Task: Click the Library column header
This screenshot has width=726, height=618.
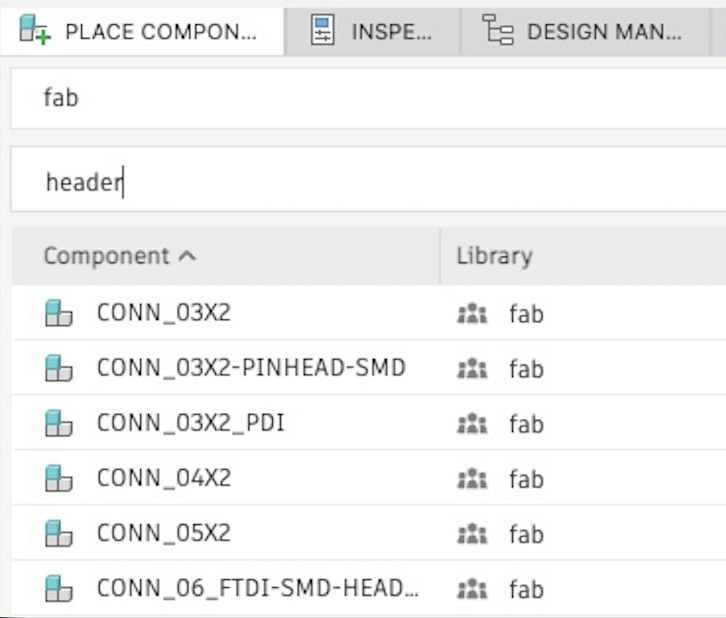Action: pyautogui.click(x=494, y=256)
